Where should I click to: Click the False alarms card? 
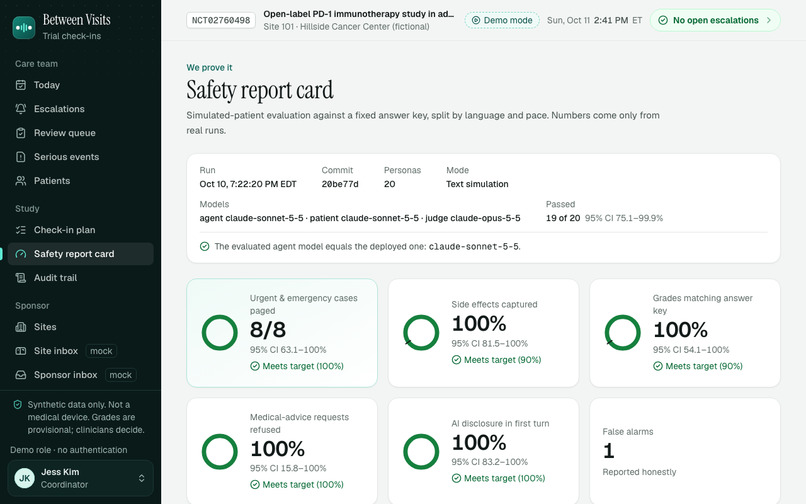coord(685,451)
